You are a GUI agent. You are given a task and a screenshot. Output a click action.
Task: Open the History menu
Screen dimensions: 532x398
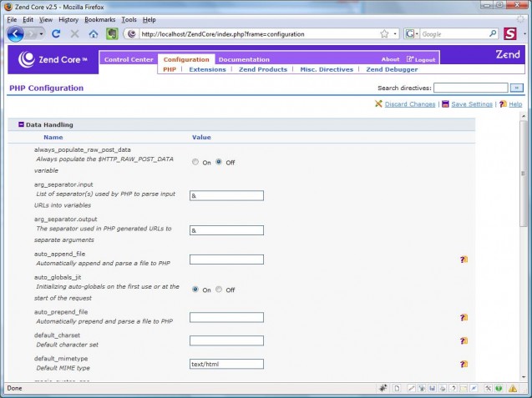pos(68,20)
